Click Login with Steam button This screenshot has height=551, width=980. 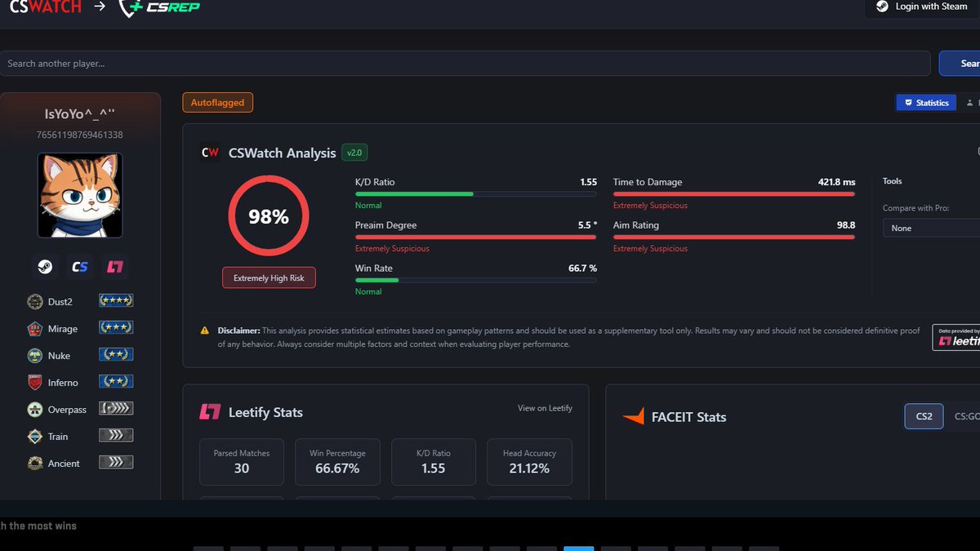(922, 7)
